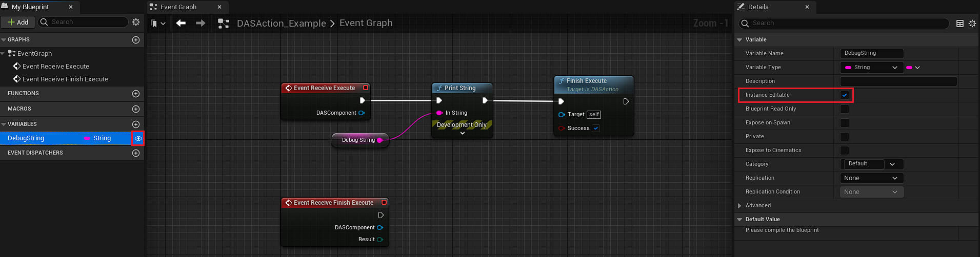Select the Details tab

758,7
